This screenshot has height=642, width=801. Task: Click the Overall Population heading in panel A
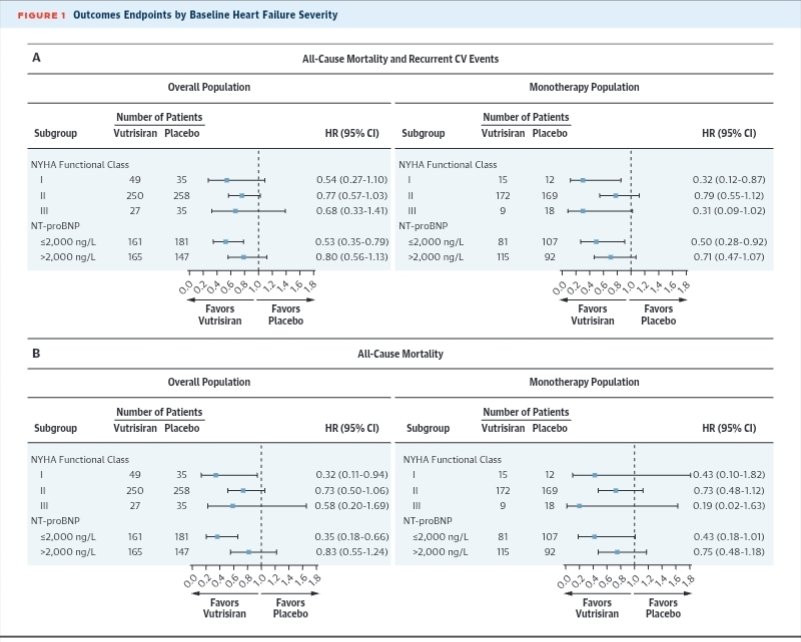[x=209, y=87]
